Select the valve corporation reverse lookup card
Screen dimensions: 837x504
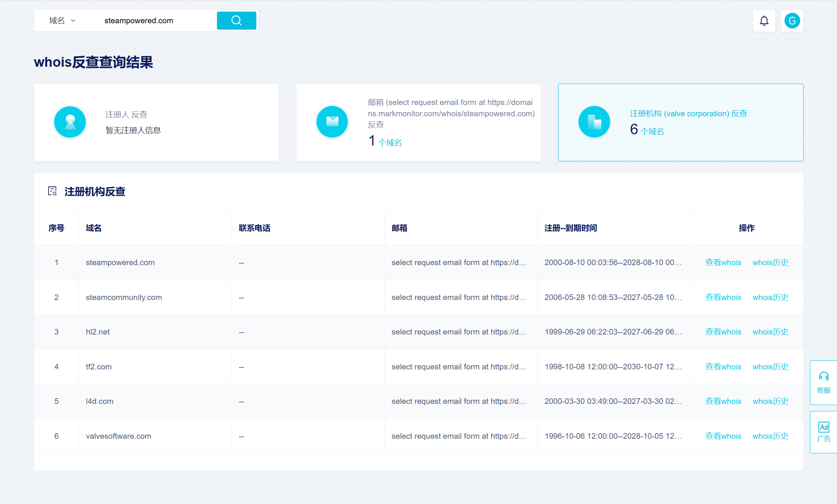pyautogui.click(x=680, y=123)
